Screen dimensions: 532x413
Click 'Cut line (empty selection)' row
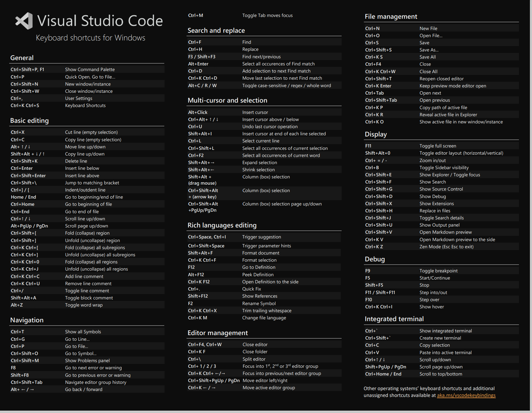click(x=87, y=132)
